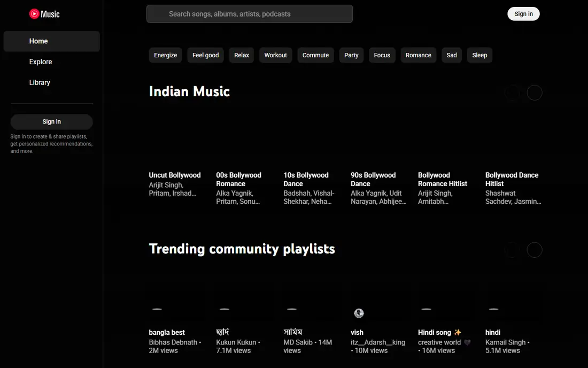588x368 pixels.
Task: Open the vish community playlist title
Action: [357, 332]
